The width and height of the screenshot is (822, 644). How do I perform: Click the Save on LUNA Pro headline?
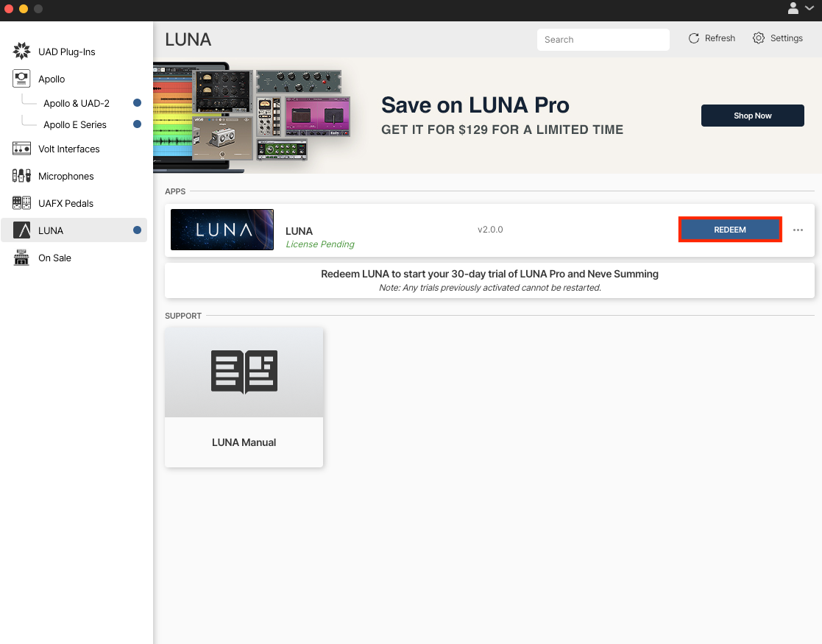(475, 105)
